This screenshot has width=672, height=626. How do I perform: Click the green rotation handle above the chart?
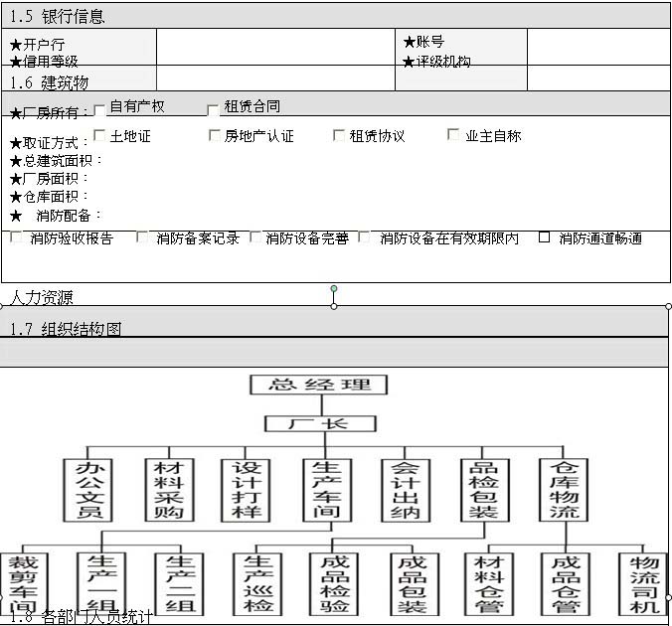(334, 289)
